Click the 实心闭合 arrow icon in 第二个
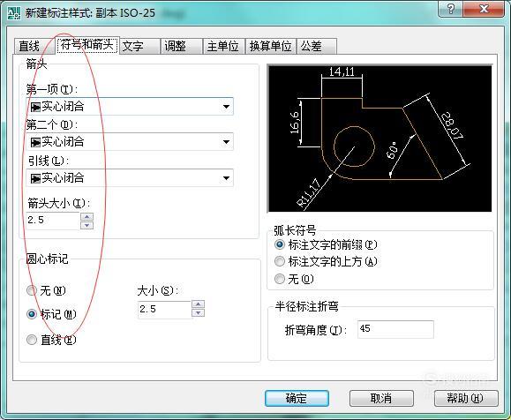 pos(35,142)
